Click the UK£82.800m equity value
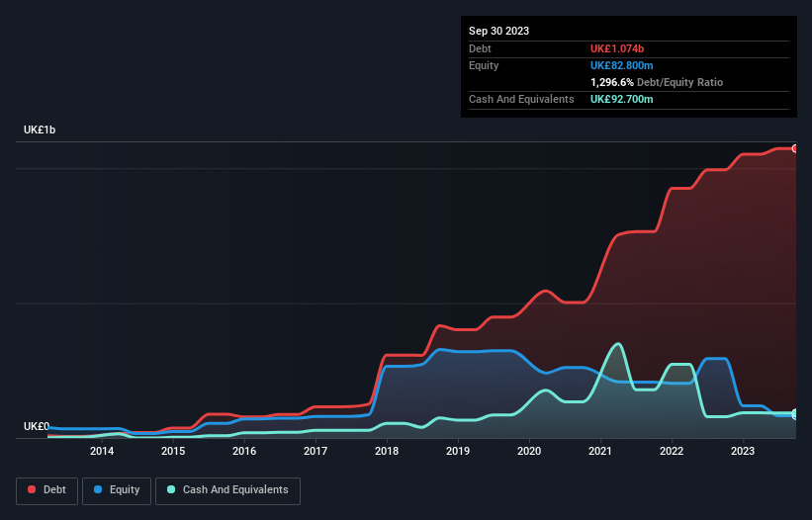812x520 pixels. coord(621,65)
